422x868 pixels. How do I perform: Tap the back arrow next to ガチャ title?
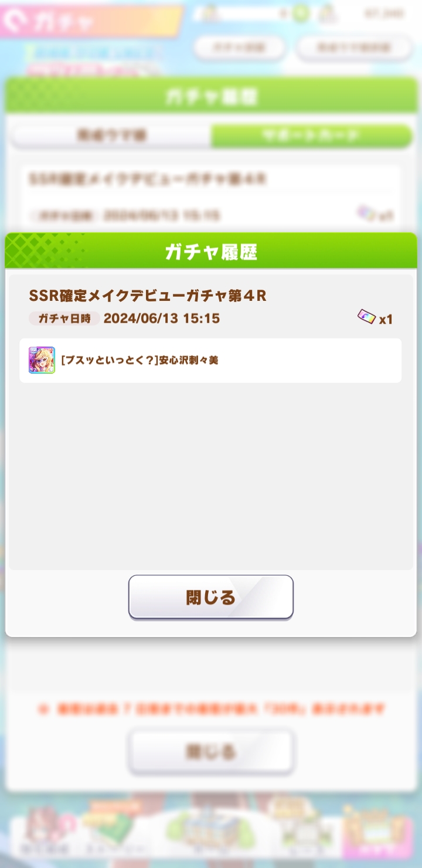13,21
